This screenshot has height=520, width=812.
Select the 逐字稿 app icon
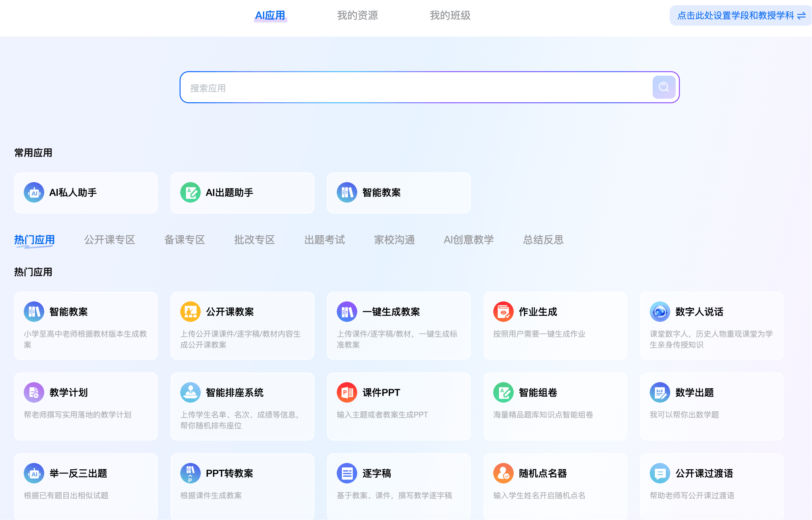click(347, 473)
